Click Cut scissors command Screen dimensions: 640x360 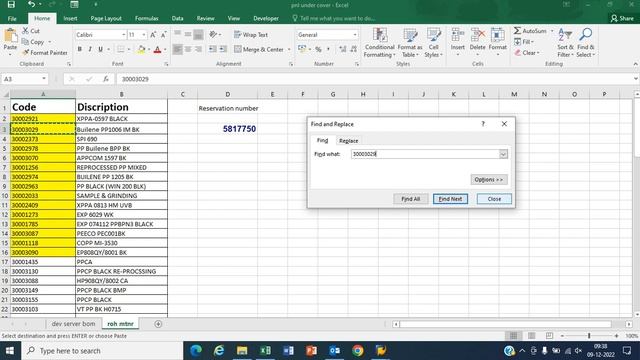click(x=31, y=31)
